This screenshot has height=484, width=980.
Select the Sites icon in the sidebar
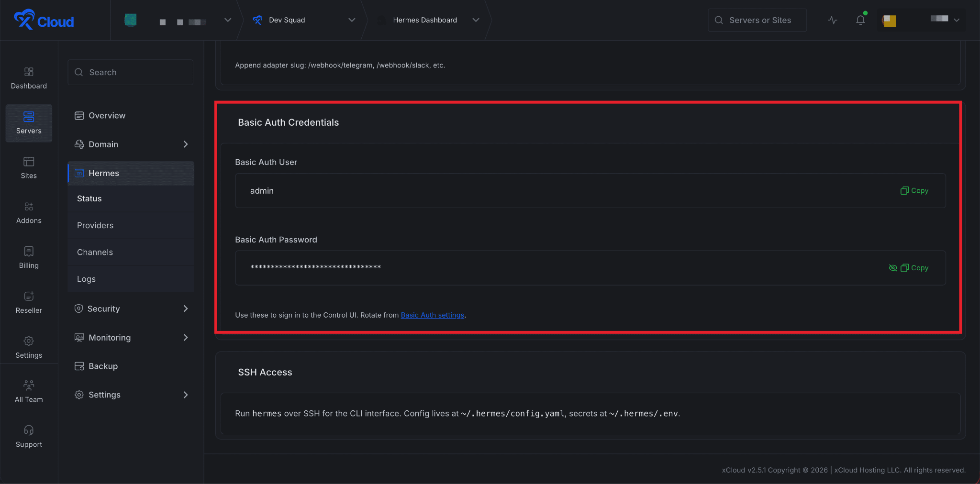tap(29, 167)
